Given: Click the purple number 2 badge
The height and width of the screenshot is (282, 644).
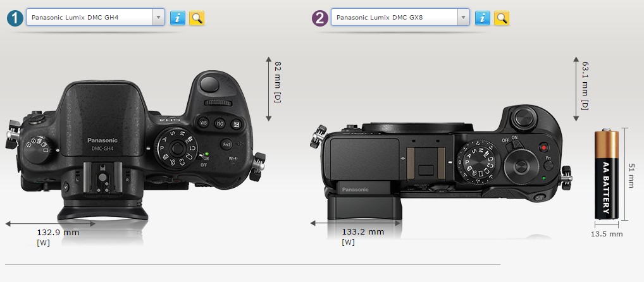Looking at the screenshot, I should pos(321,18).
